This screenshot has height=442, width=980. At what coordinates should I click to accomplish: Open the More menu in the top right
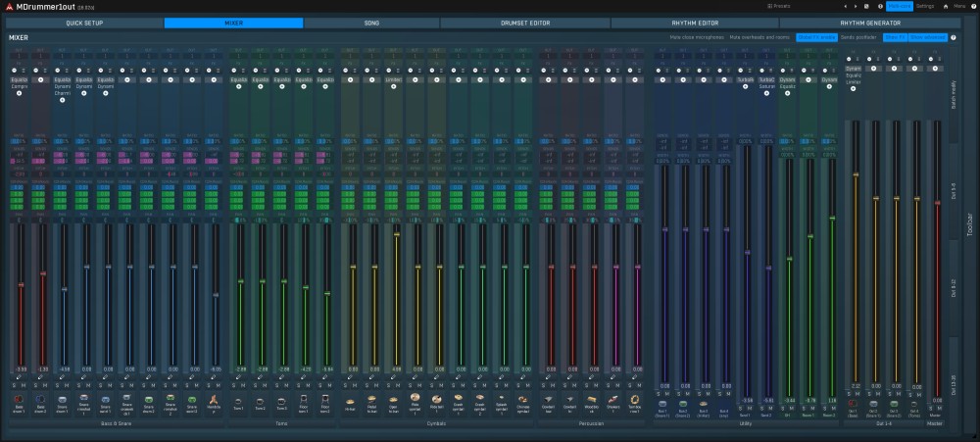[959, 6]
